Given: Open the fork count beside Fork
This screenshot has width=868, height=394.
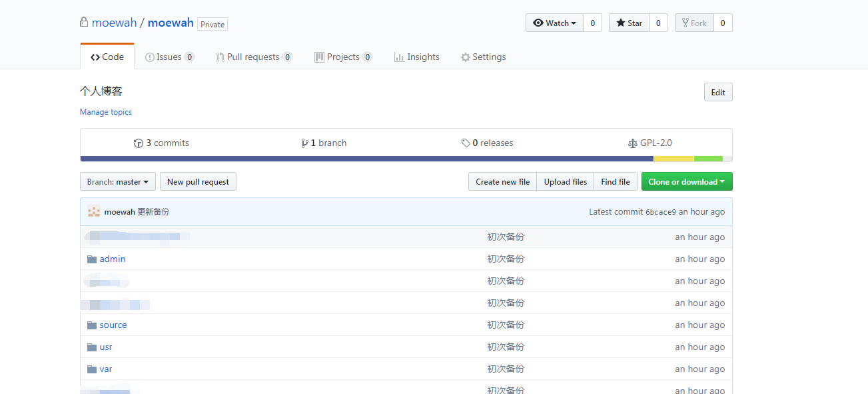Looking at the screenshot, I should [723, 23].
